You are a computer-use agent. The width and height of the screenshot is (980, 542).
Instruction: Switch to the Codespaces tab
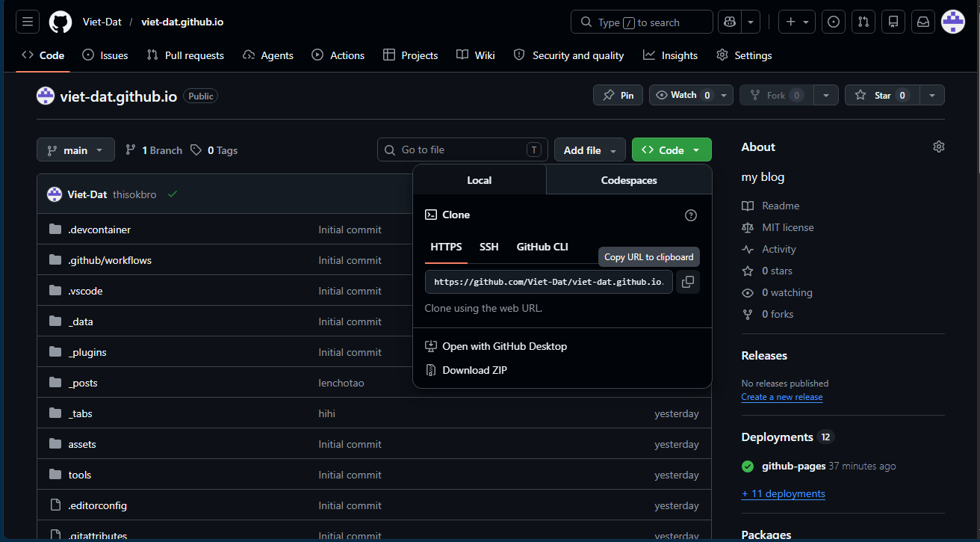click(x=629, y=180)
